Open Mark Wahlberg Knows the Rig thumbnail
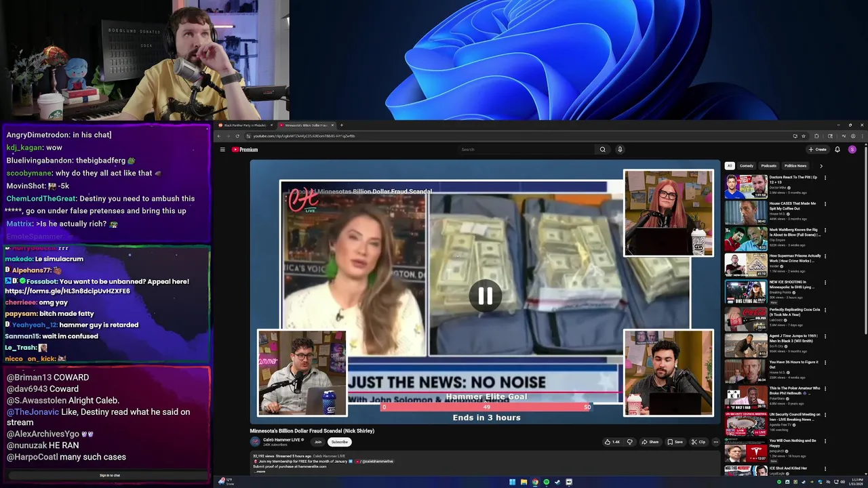 [x=746, y=239]
